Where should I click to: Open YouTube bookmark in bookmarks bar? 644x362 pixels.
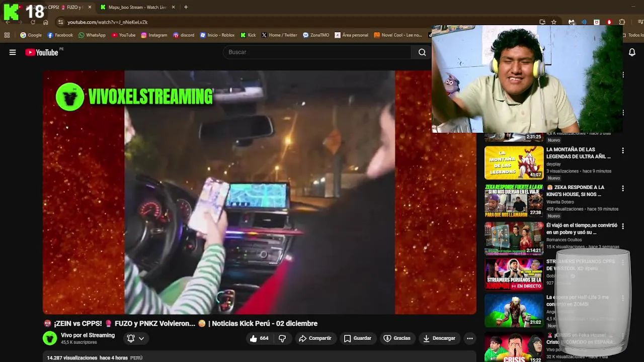coord(123,35)
